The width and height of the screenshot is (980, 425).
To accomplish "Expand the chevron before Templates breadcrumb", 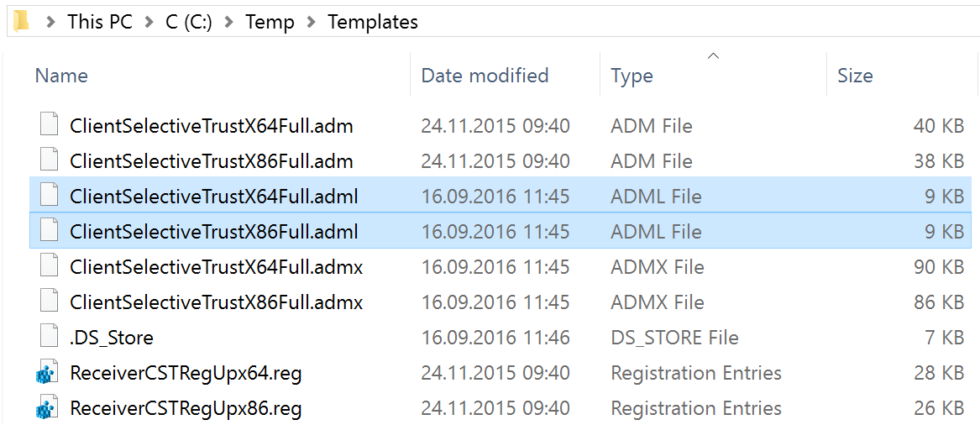I will click(312, 23).
